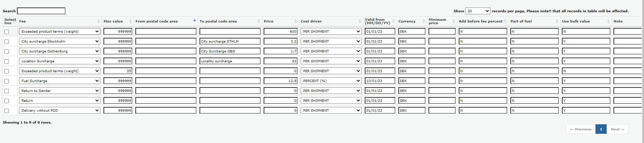Click the Currency column sort arrows

[423, 21]
